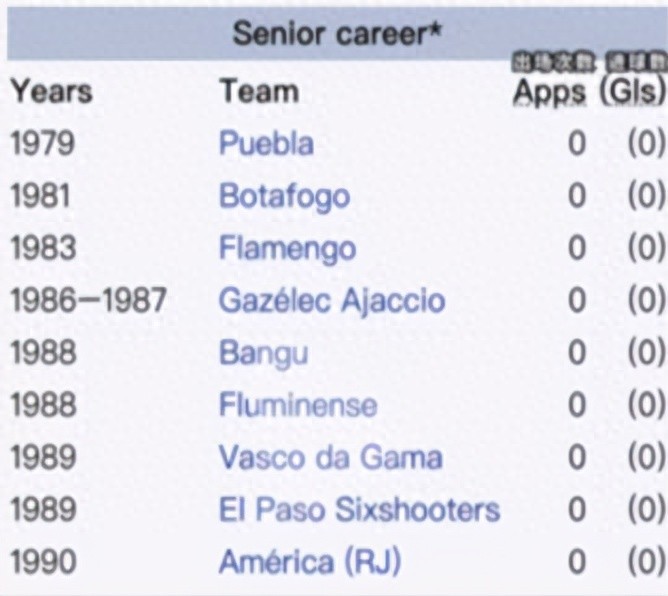Select the 1990 year cell
This screenshot has width=668, height=596.
pyautogui.click(x=42, y=561)
